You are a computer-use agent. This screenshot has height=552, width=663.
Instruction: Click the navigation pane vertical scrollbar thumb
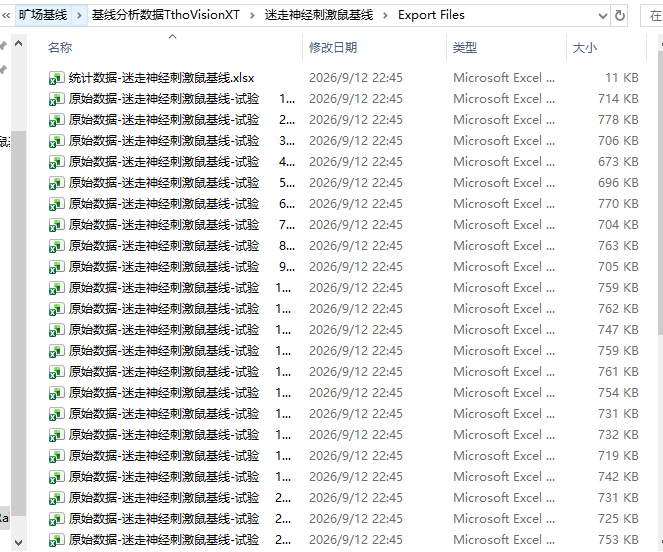click(x=19, y=324)
